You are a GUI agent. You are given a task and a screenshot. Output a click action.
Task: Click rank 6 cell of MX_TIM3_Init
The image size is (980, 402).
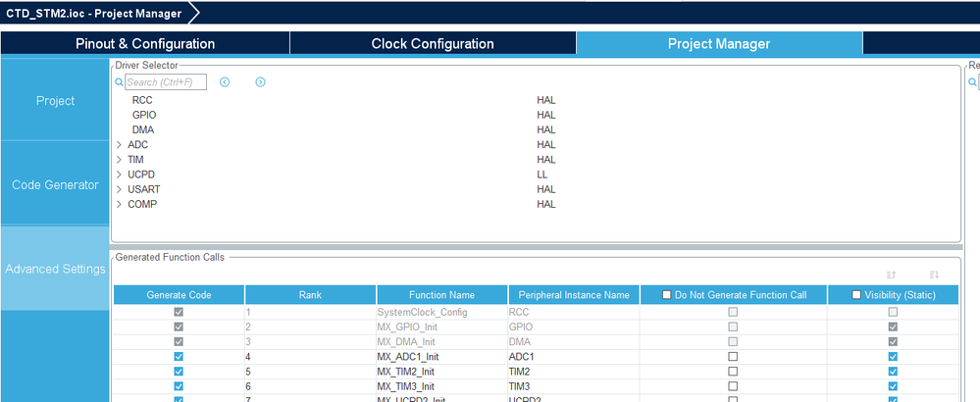tap(311, 386)
